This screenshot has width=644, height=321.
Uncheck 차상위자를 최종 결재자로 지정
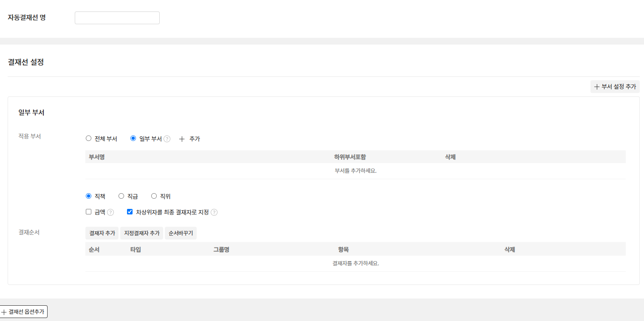(130, 212)
